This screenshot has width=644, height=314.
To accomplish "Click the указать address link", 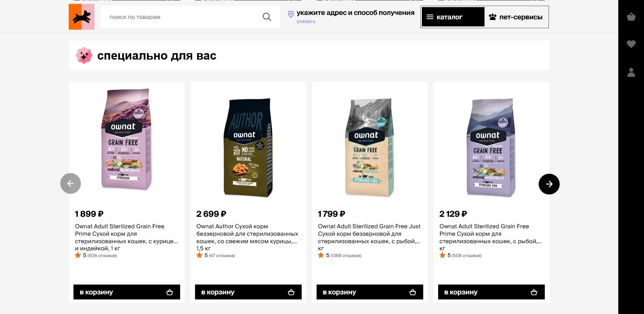I will 306,21.
